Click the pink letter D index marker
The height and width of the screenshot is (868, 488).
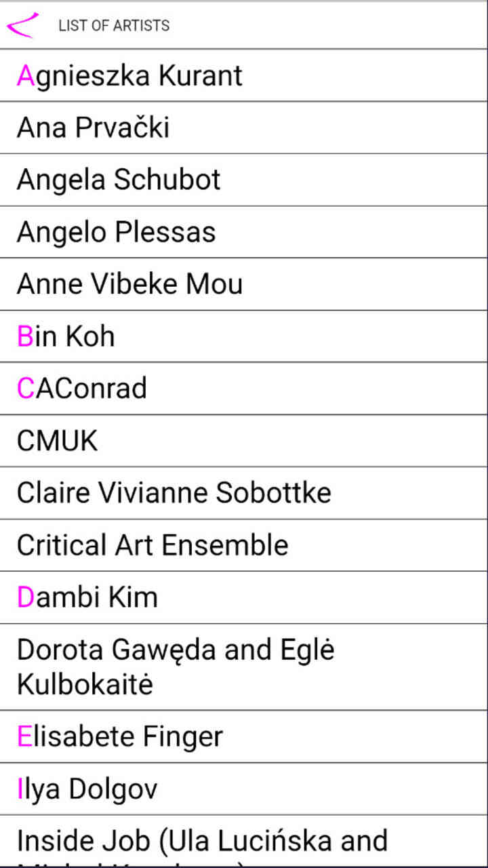pos(25,597)
